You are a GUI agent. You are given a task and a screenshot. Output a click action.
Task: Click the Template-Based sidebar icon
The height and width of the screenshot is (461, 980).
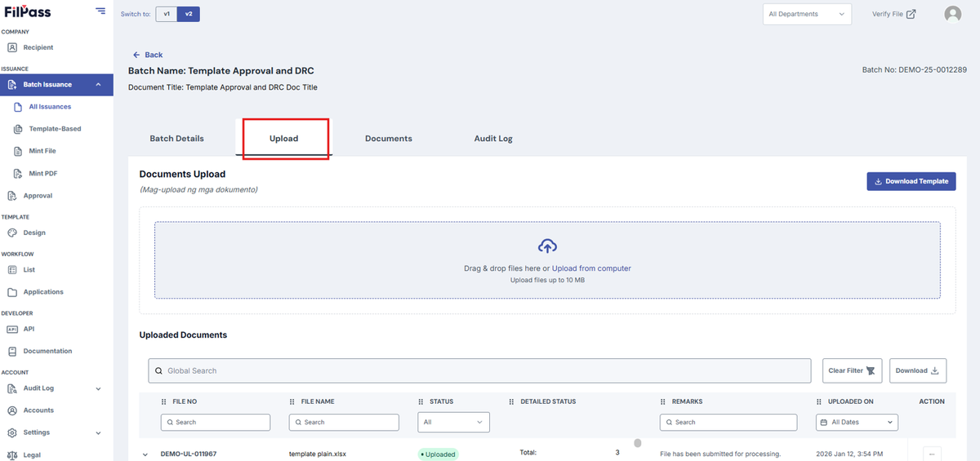(18, 129)
